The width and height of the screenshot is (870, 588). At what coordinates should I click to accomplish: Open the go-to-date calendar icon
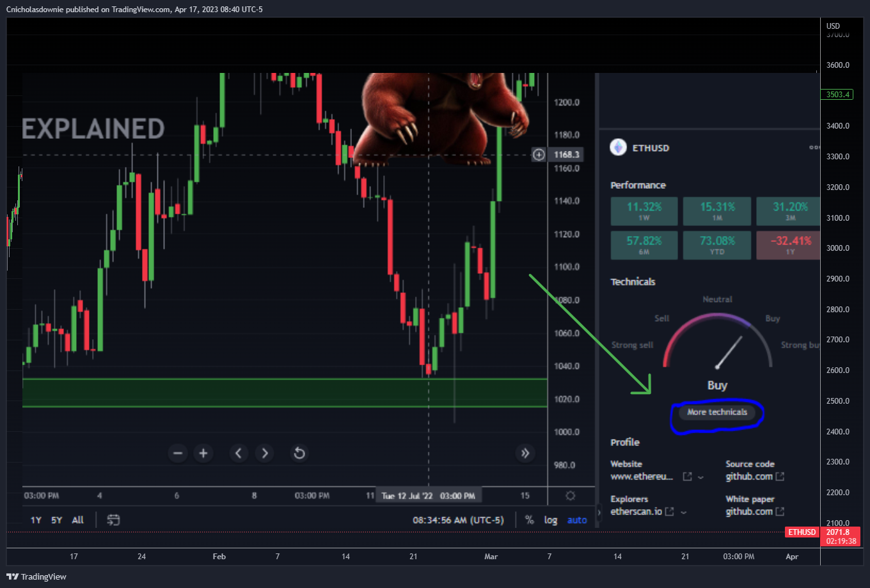(114, 520)
